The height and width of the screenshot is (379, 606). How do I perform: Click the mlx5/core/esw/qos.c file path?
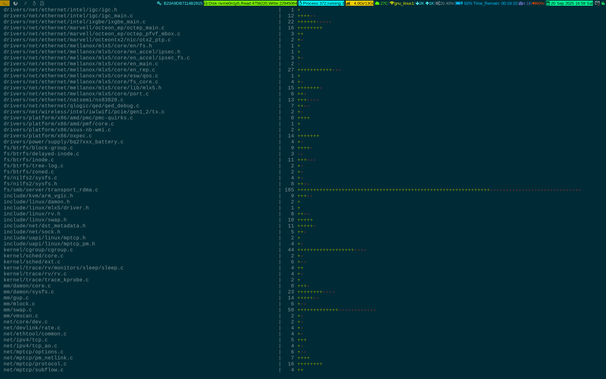click(x=81, y=76)
